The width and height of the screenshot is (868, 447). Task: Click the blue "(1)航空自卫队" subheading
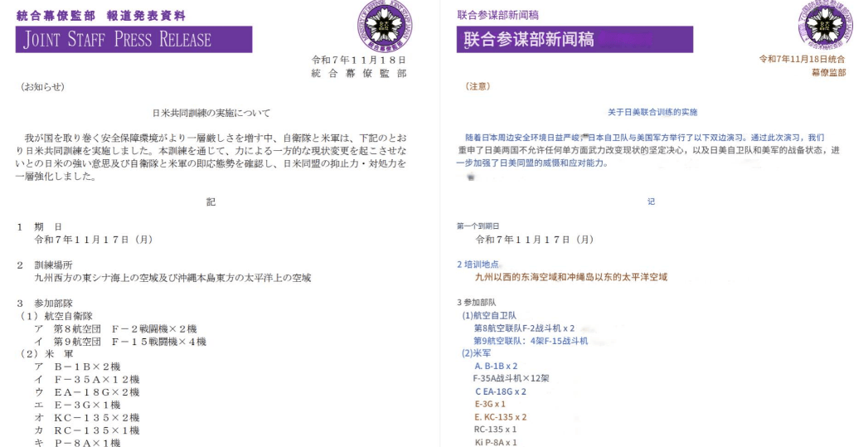489,315
